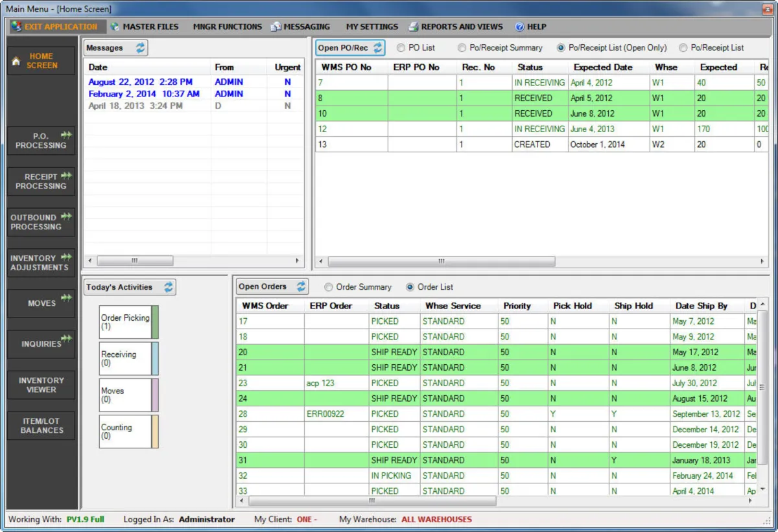Click the Messages horizontal scrollbar thumb
778x532 pixels.
click(x=135, y=260)
